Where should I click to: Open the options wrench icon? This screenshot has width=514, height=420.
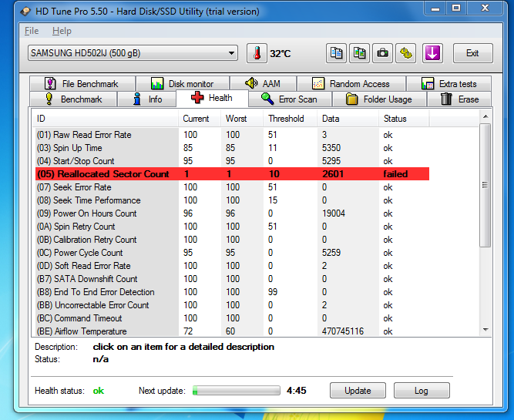pos(406,53)
